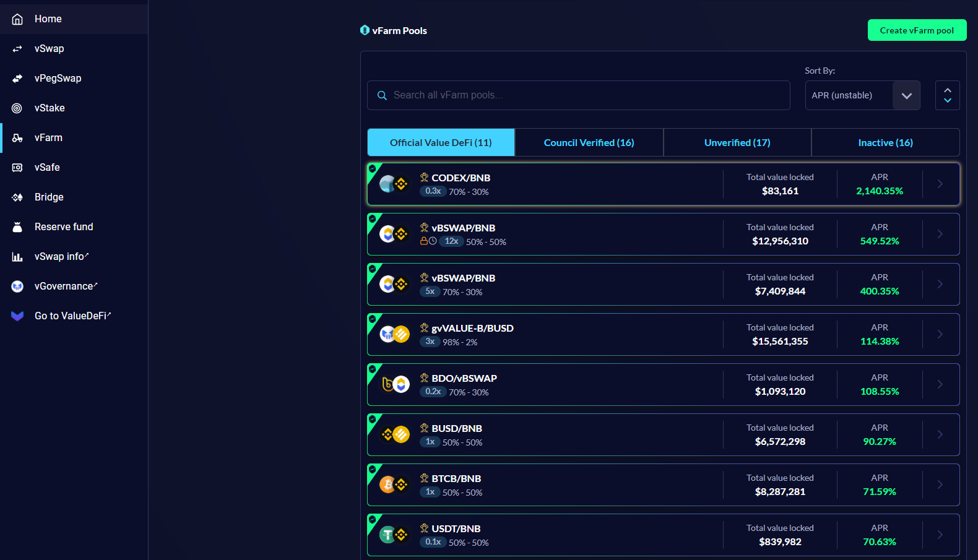Expand the USDT/BNB pool chevron
Viewport: 978px width, 560px height.
point(940,535)
